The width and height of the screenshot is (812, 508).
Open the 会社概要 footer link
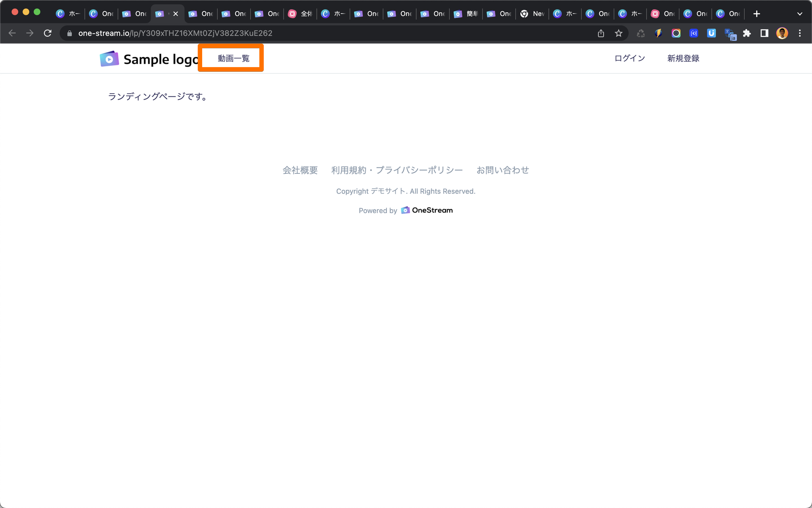[300, 170]
